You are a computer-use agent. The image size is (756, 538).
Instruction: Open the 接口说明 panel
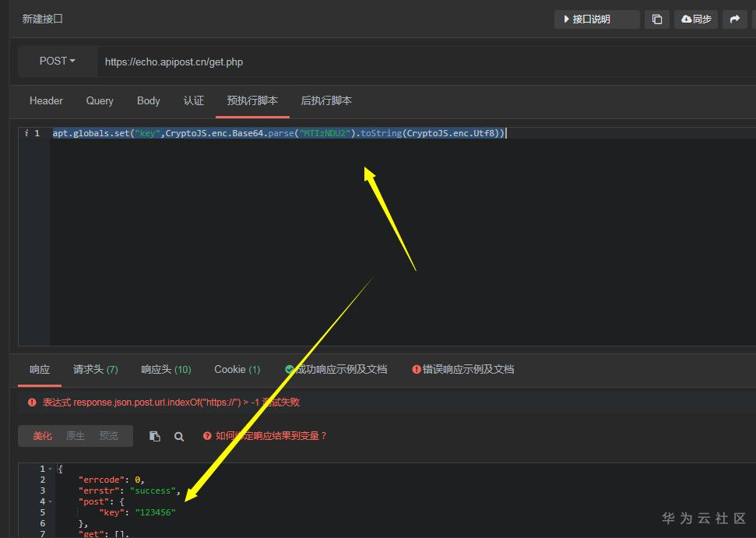click(596, 19)
